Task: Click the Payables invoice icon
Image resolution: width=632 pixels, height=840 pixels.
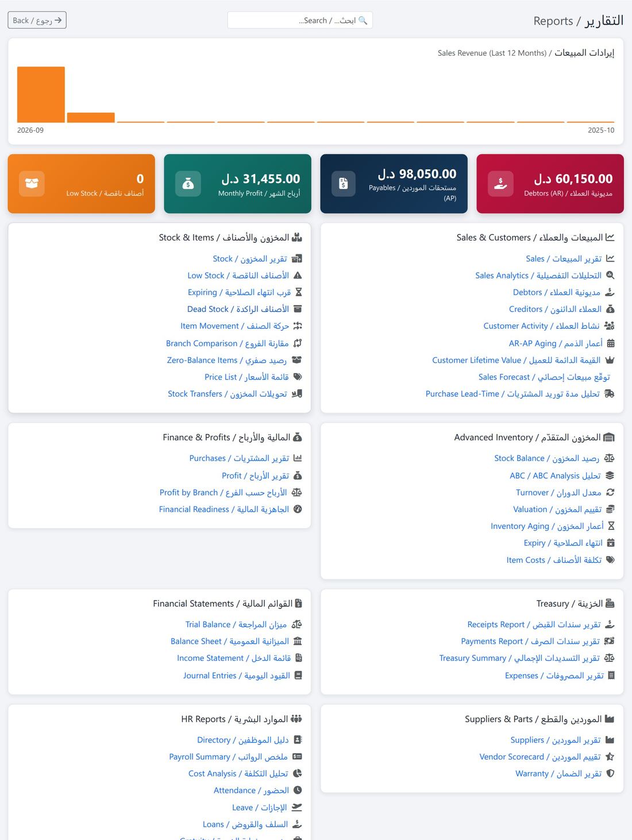Action: (344, 184)
